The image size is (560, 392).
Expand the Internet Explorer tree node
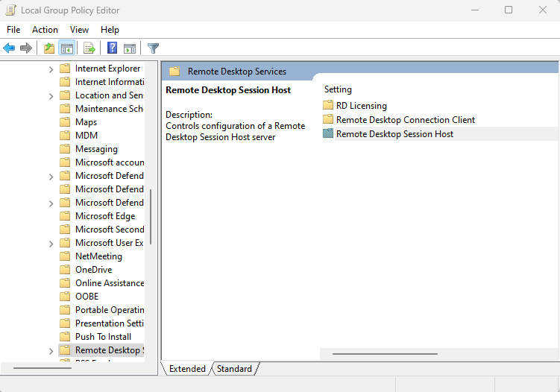click(51, 69)
